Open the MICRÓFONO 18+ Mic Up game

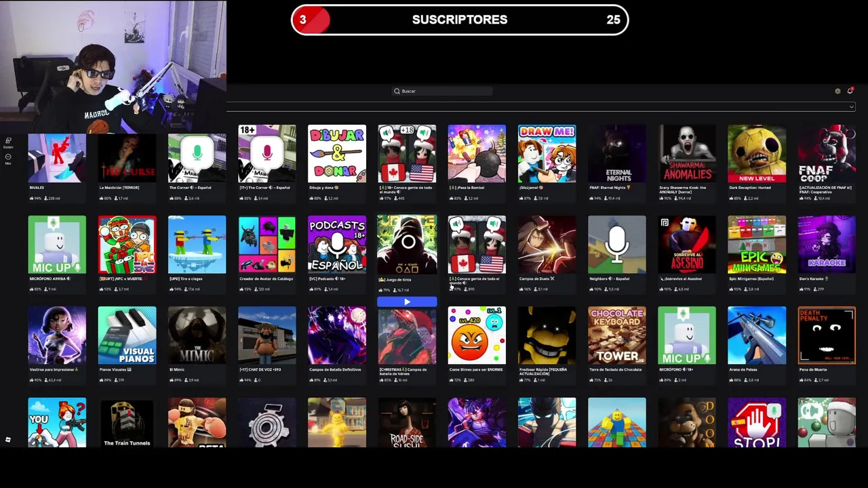(687, 335)
